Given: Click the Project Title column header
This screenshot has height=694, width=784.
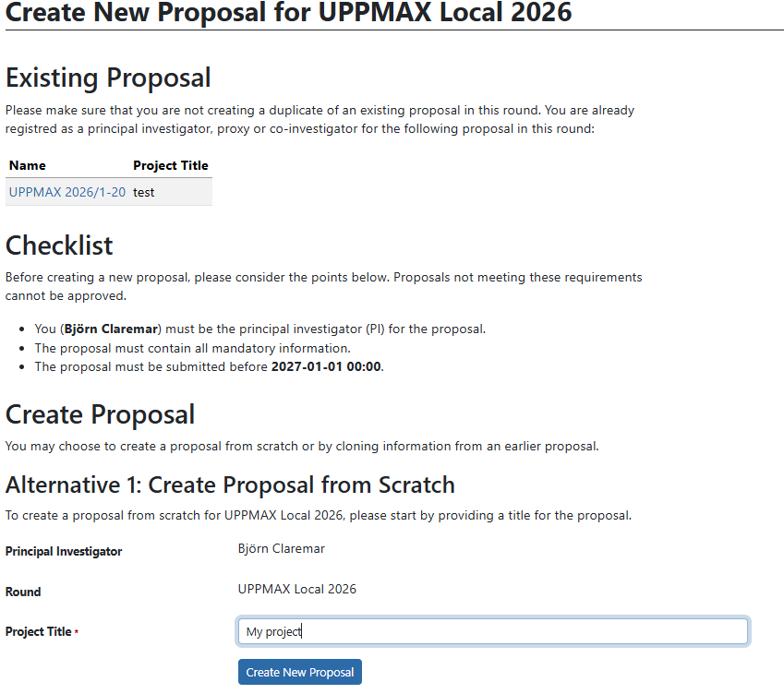Looking at the screenshot, I should coord(171,165).
